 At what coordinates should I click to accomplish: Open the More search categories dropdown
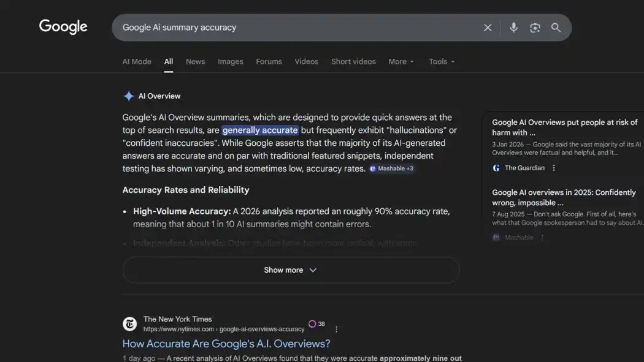[x=401, y=61]
